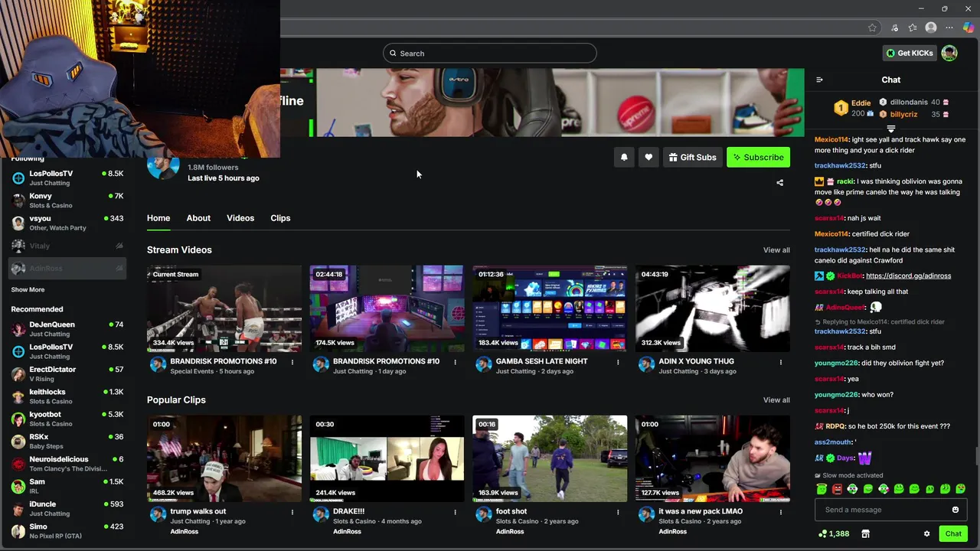The image size is (980, 551).
Task: Click the notification bell icon
Action: click(x=624, y=157)
